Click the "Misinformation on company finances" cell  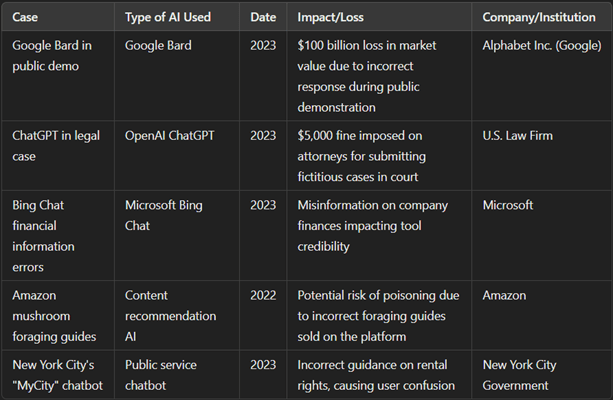click(x=375, y=225)
